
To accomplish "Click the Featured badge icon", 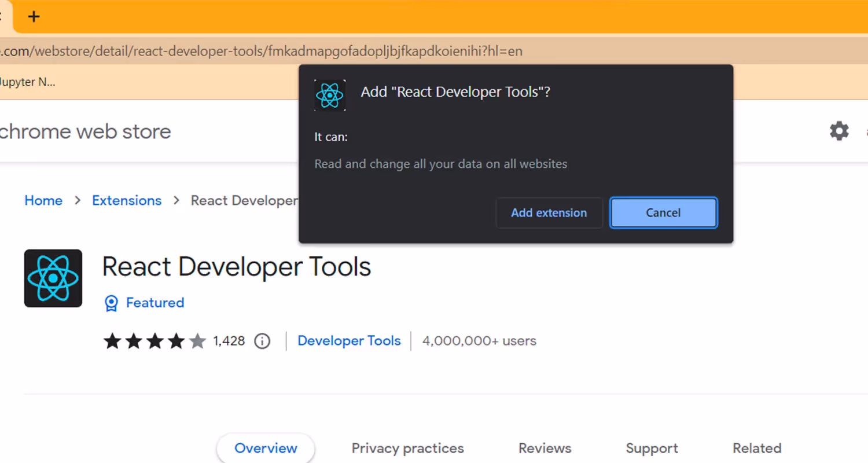I will pos(111,303).
